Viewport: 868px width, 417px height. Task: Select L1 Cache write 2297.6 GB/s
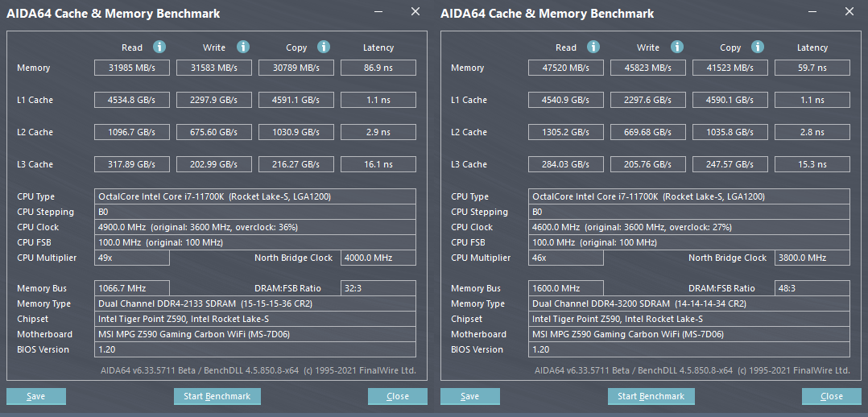pos(648,100)
